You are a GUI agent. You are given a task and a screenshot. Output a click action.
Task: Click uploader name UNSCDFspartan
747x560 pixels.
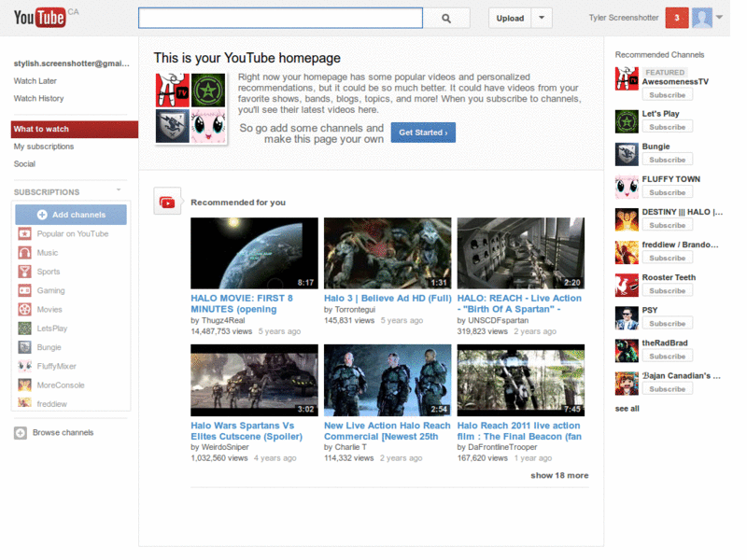(x=499, y=320)
